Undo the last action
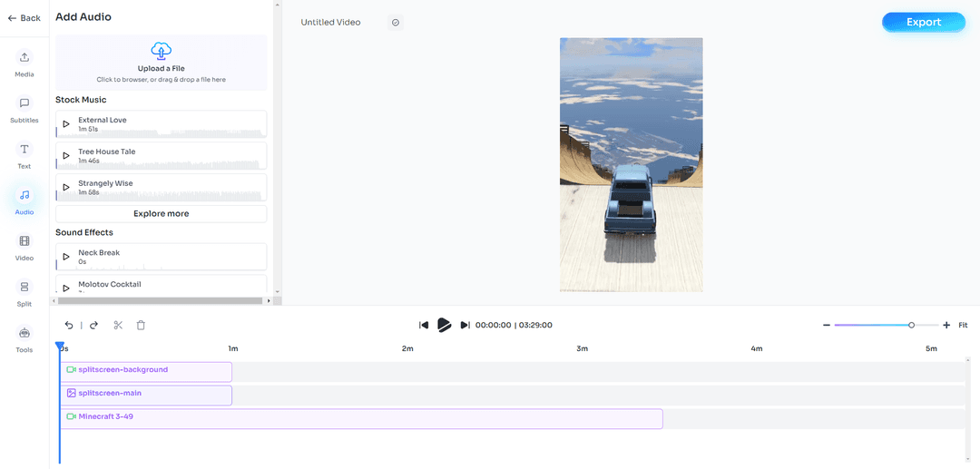980x469 pixels. [69, 325]
